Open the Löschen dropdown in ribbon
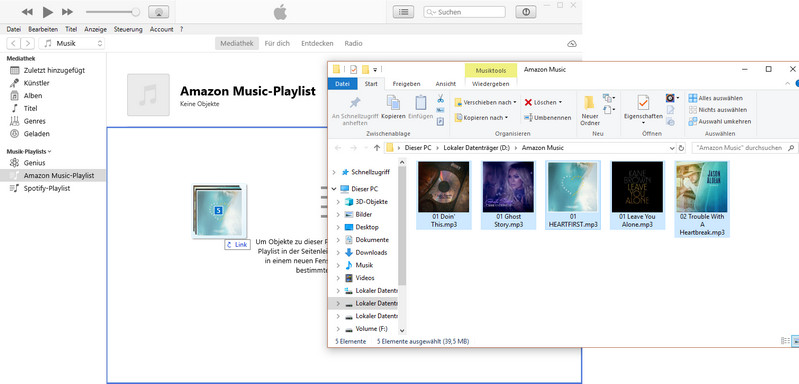The height and width of the screenshot is (384, 799). click(543, 102)
